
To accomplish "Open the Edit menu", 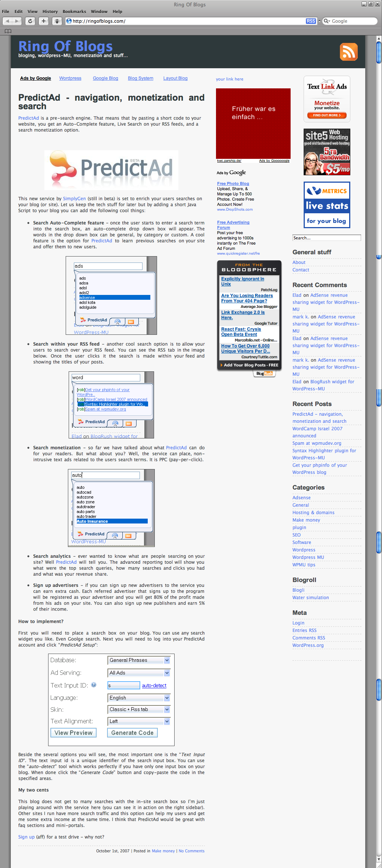I will pyautogui.click(x=19, y=12).
